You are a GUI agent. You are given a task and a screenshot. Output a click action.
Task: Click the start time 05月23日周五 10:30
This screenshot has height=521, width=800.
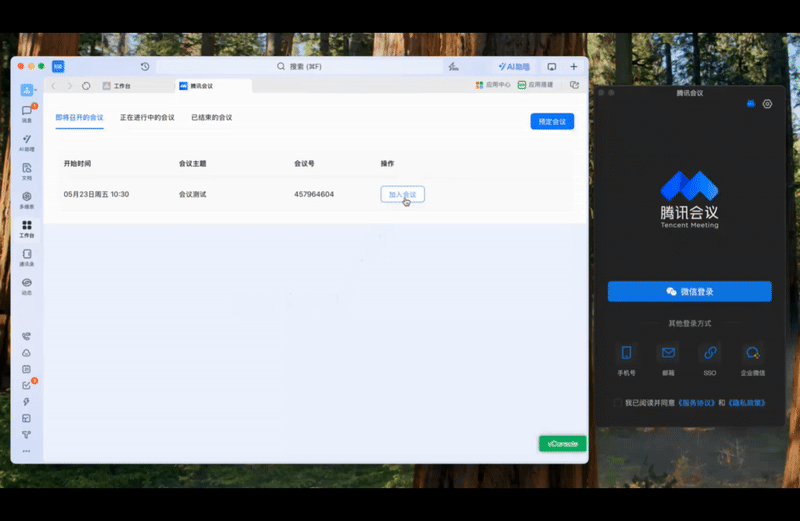[x=96, y=194]
